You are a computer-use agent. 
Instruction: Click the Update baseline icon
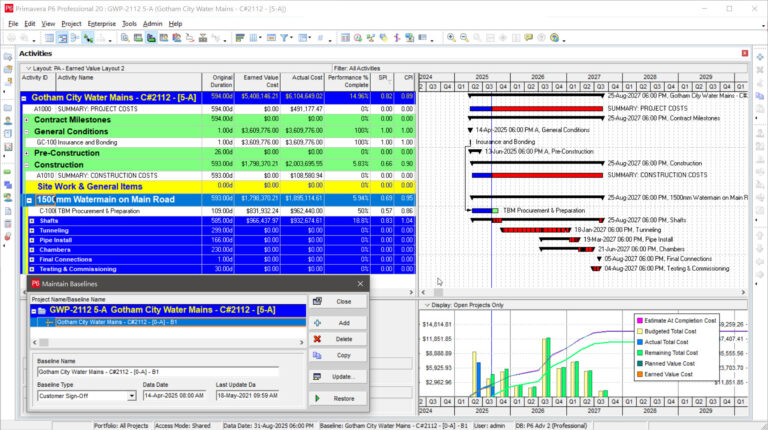(318, 376)
